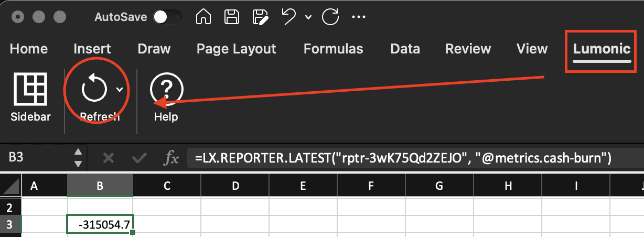Confirm formula entry with checkmark icon
644x237 pixels.
[139, 158]
